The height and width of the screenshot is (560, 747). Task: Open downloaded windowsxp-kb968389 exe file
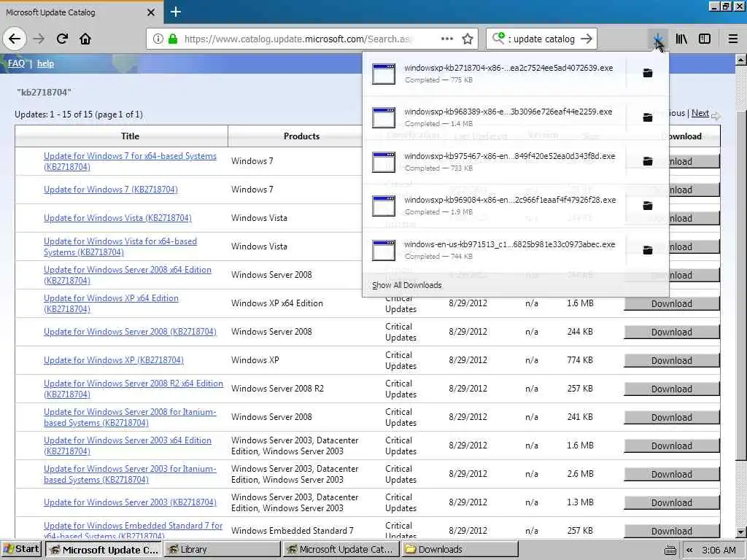tap(495, 117)
